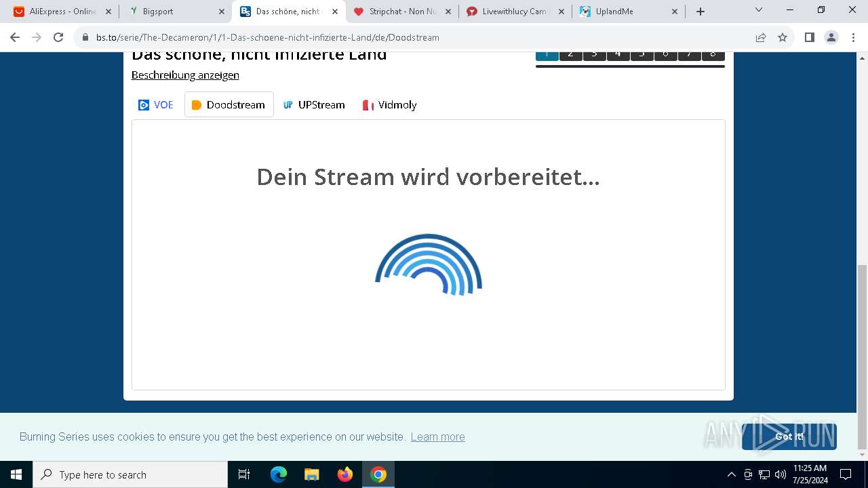
Task: Close the AliExpress tab
Action: click(x=108, y=12)
